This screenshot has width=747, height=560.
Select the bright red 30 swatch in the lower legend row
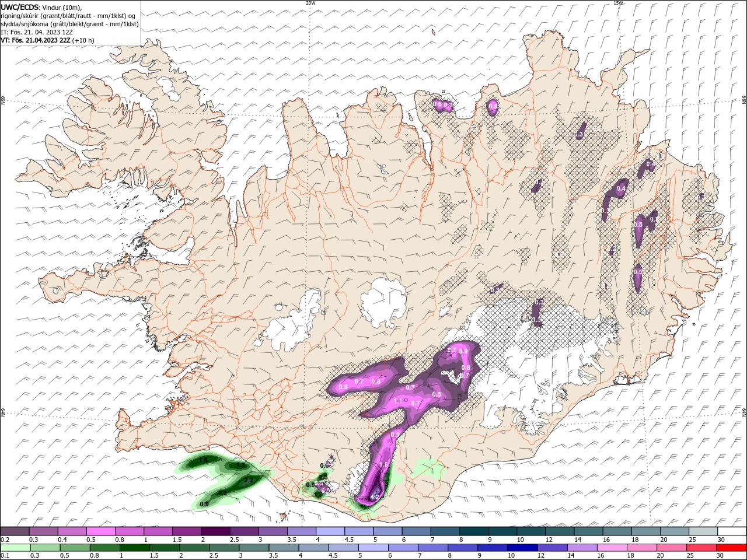[731, 548]
